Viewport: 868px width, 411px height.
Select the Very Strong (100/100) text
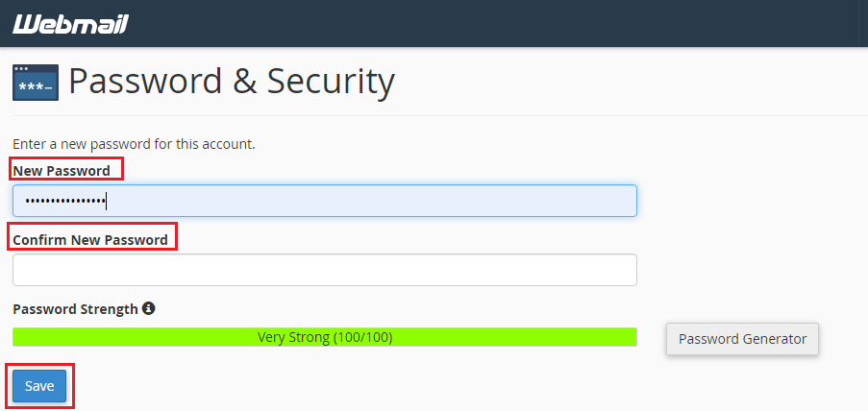point(325,337)
